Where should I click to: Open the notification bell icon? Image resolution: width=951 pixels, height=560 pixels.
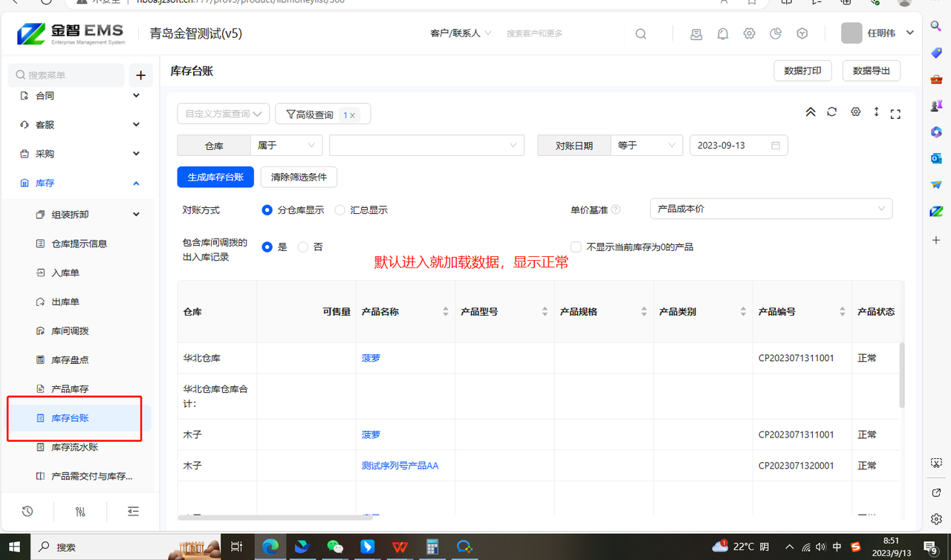[723, 33]
